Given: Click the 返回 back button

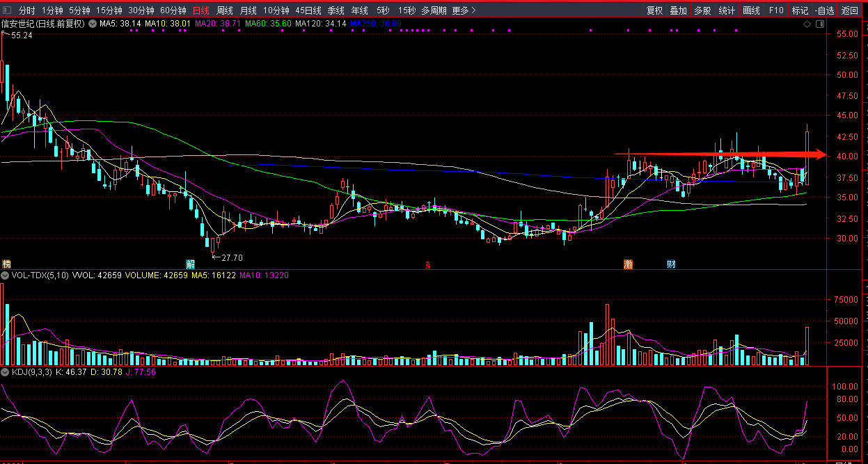Looking at the screenshot, I should (850, 10).
